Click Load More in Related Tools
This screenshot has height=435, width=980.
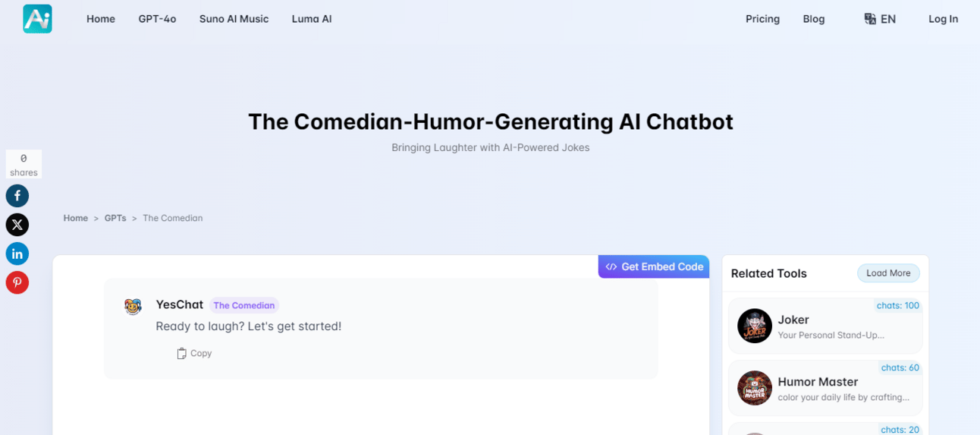pyautogui.click(x=888, y=273)
